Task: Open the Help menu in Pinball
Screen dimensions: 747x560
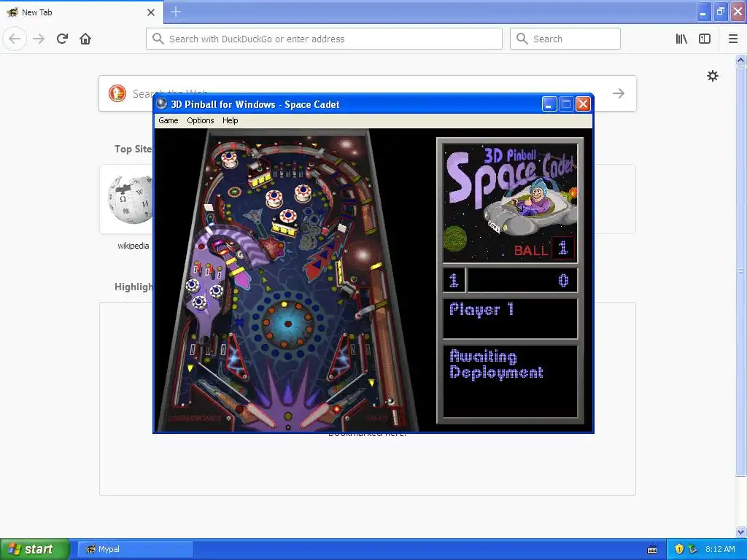Action: point(230,120)
